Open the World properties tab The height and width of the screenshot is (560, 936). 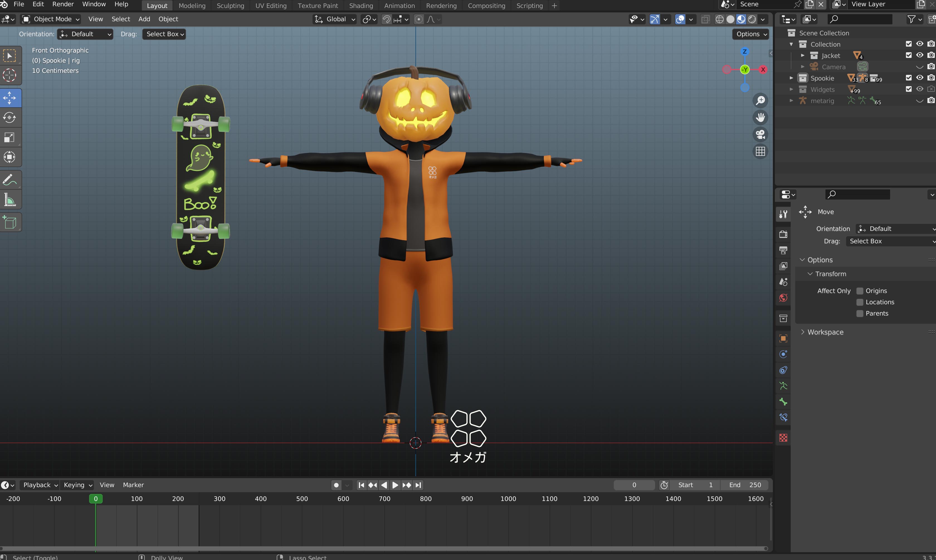click(x=783, y=298)
